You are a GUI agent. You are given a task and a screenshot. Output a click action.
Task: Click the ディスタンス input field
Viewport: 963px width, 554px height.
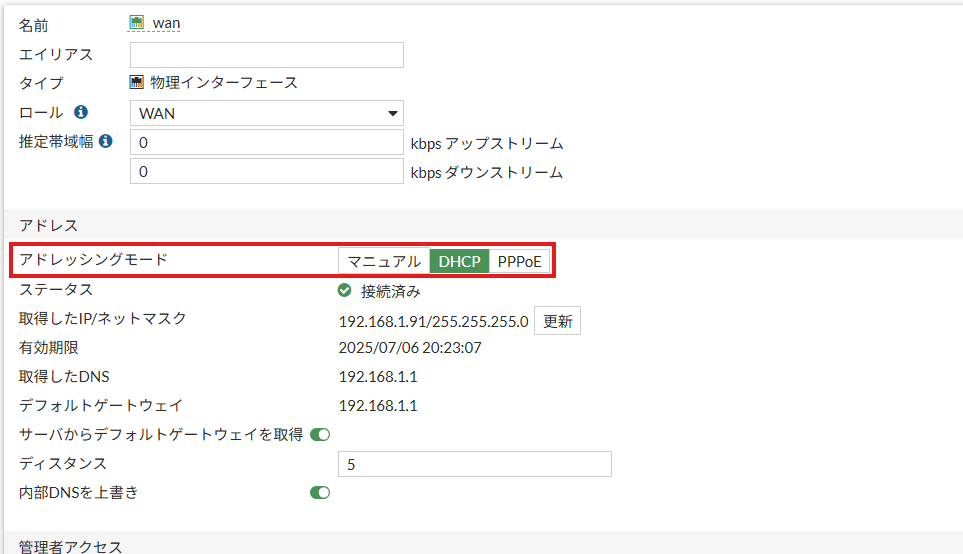point(475,464)
